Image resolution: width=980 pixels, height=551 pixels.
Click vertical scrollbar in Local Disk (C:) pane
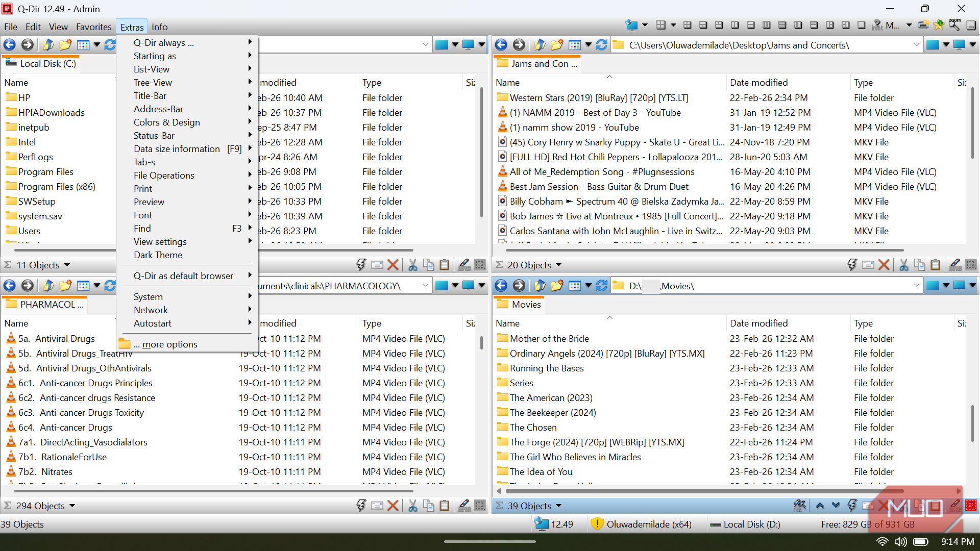point(481,152)
